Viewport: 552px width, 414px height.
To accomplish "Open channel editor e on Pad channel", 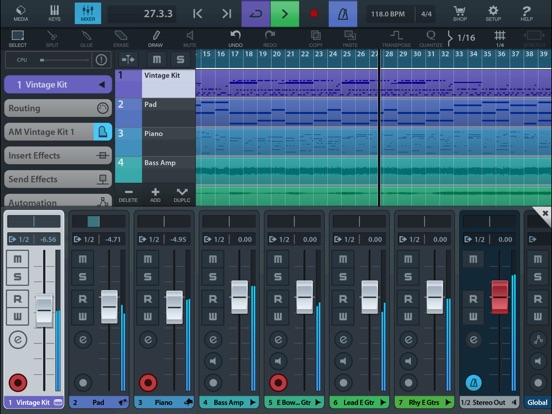I will pyautogui.click(x=83, y=340).
